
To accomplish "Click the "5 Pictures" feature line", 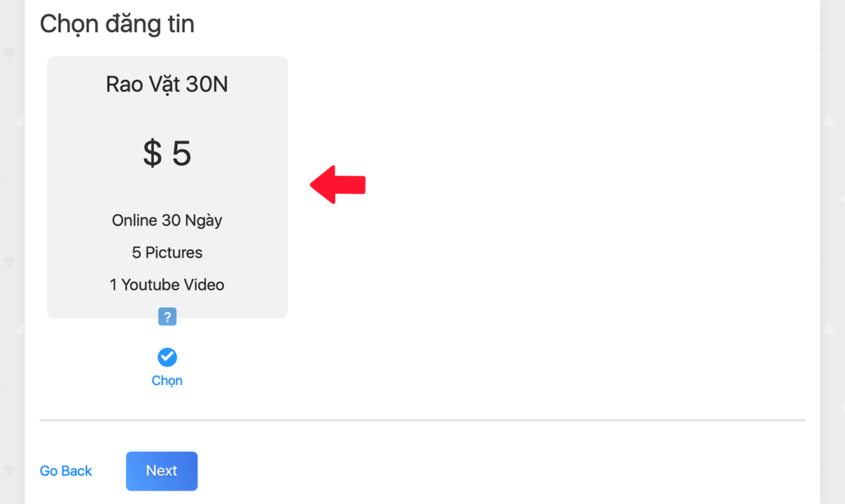I will click(x=167, y=253).
